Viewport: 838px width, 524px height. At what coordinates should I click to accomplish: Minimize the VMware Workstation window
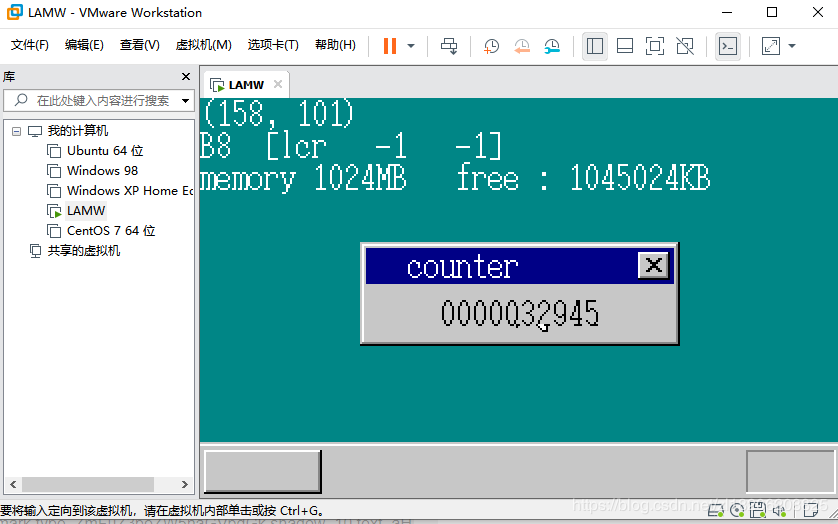click(726, 12)
